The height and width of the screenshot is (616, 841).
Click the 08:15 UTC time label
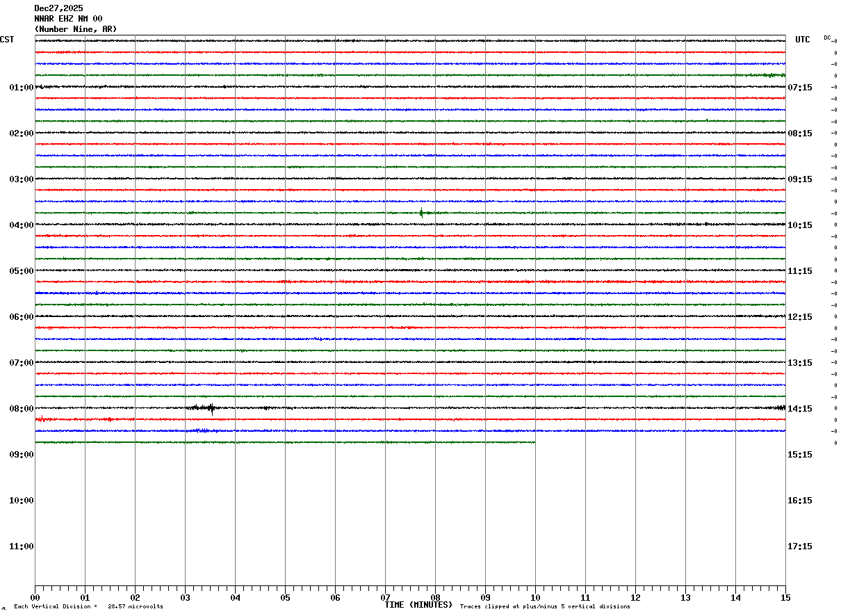[x=800, y=133]
